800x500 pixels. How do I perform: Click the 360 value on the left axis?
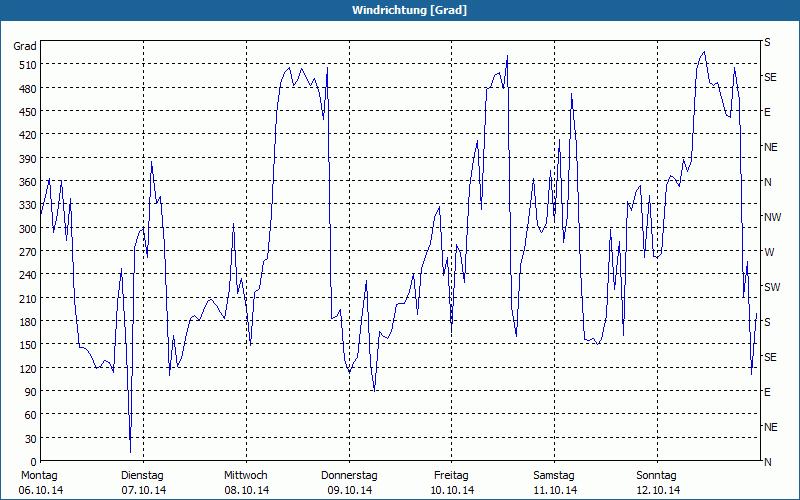coord(28,182)
